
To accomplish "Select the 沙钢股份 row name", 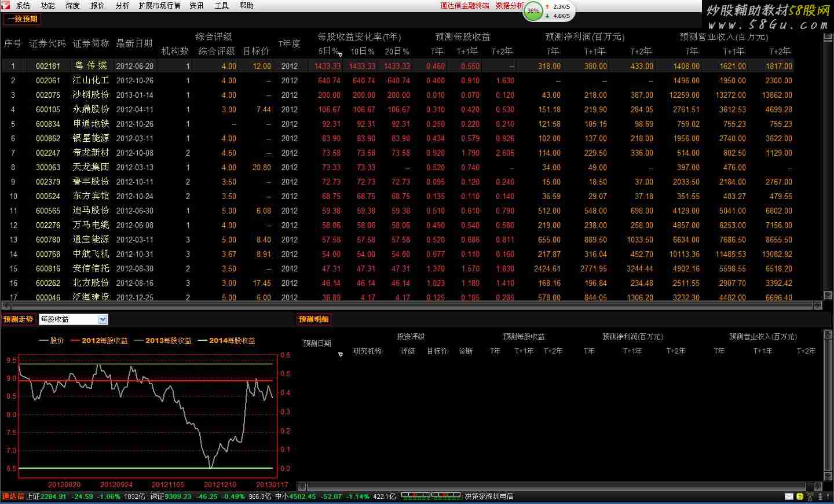I will click(x=91, y=95).
